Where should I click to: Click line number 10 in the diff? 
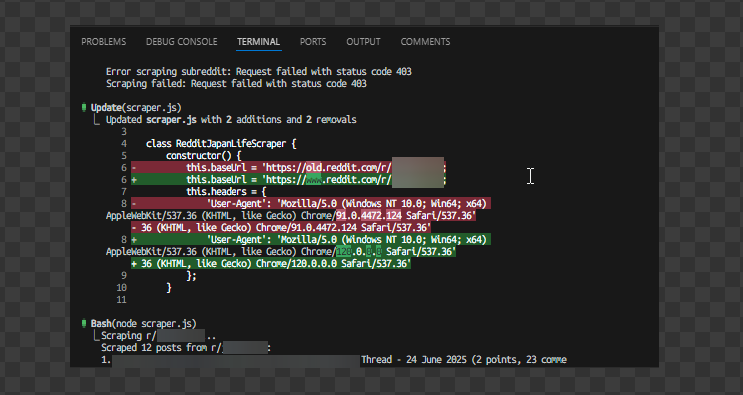121,288
